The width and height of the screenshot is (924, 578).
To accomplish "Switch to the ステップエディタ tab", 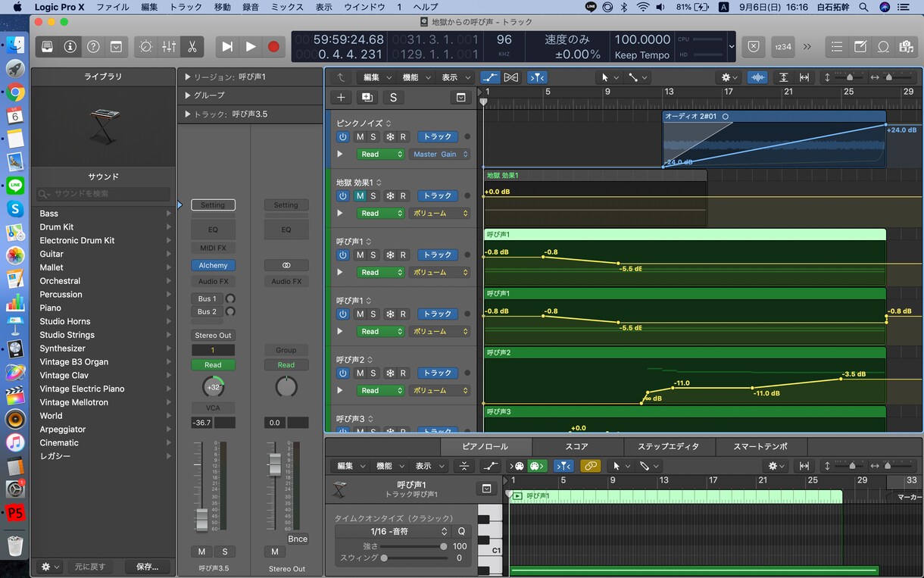I will [x=669, y=447].
